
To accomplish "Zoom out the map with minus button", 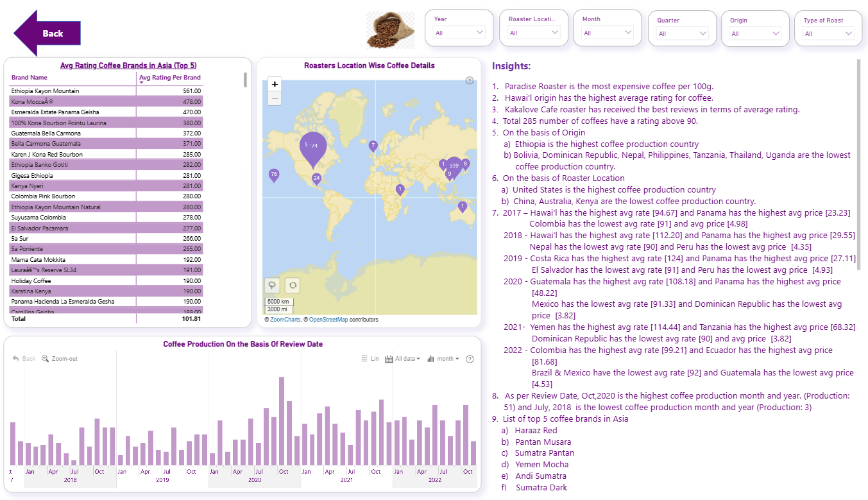I will pyautogui.click(x=275, y=98).
